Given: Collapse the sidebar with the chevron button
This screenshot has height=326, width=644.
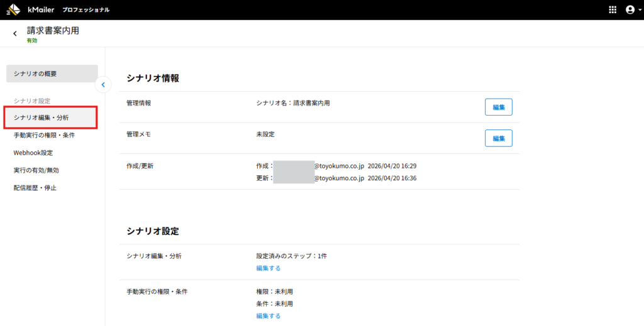Looking at the screenshot, I should point(103,84).
